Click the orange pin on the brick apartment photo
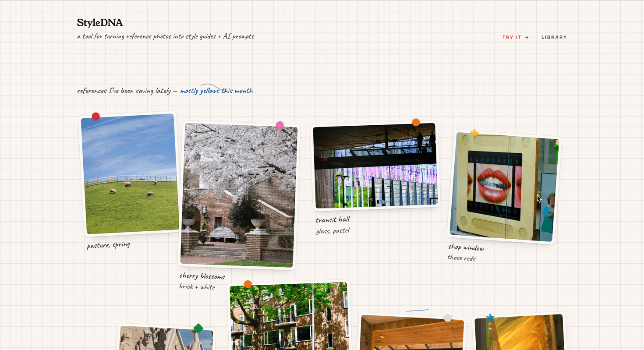The width and height of the screenshot is (644, 350). coord(248,284)
